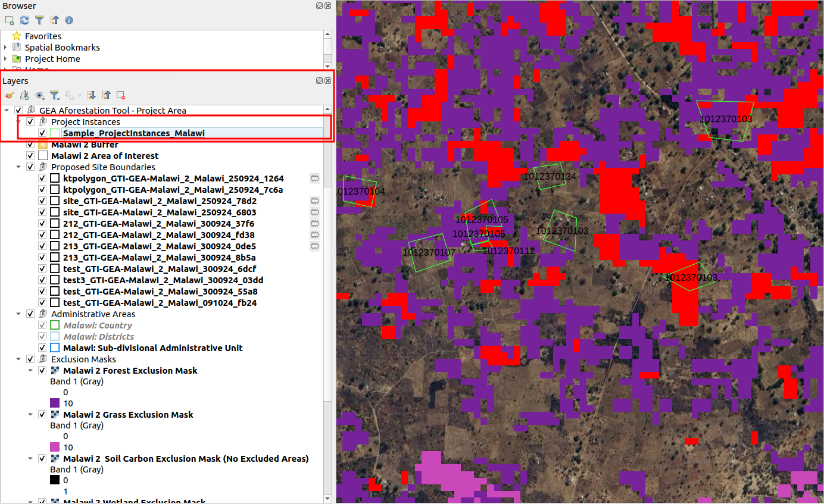This screenshot has width=824, height=504.
Task: Click the Spatial Bookmarks icon
Action: [x=17, y=48]
